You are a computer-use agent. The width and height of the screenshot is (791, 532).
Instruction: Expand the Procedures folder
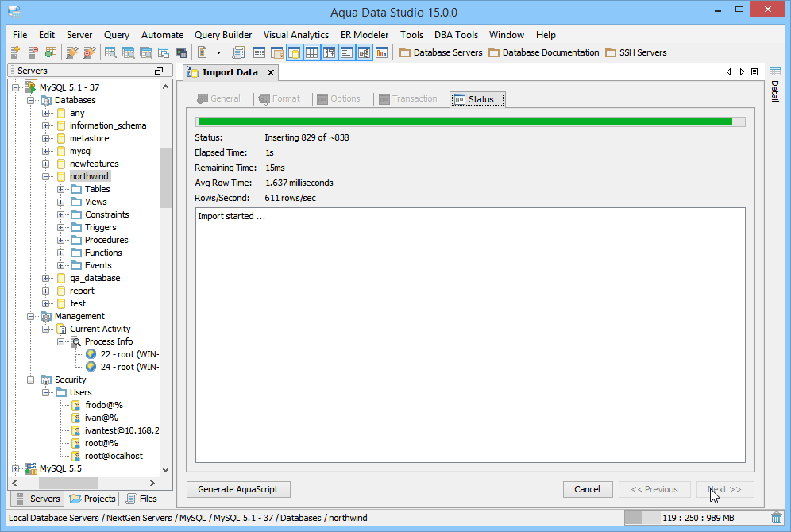[x=60, y=240]
